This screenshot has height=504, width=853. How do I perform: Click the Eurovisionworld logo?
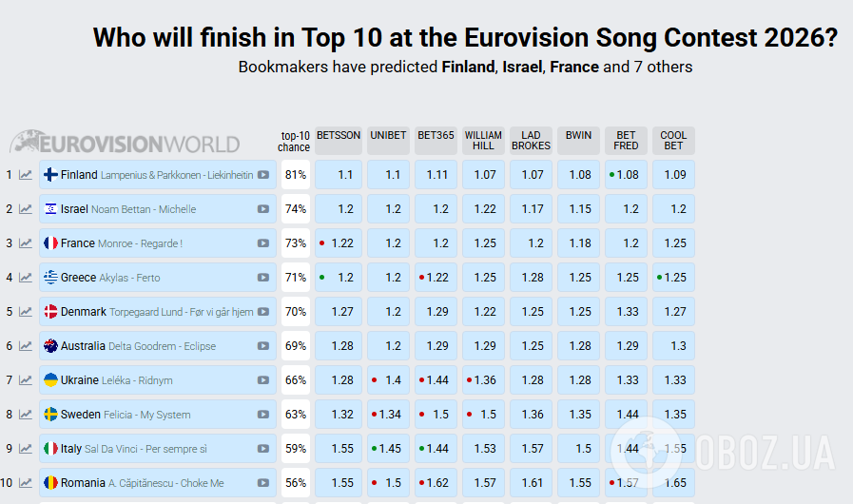coord(125,143)
